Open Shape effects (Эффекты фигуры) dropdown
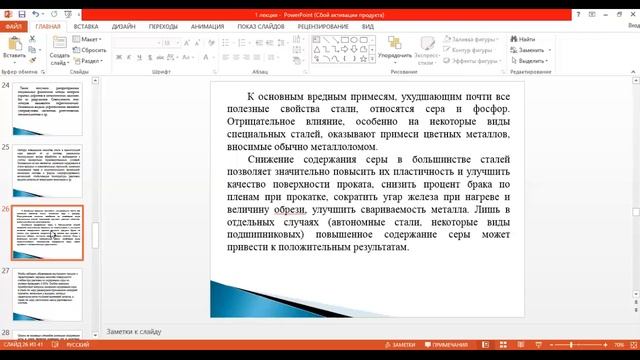640x360 pixels. pyautogui.click(x=472, y=61)
